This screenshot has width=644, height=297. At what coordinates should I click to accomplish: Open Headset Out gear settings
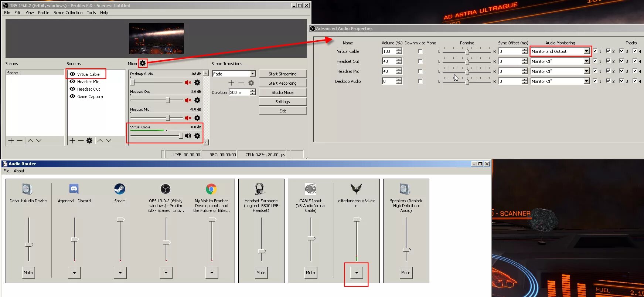pos(197,100)
